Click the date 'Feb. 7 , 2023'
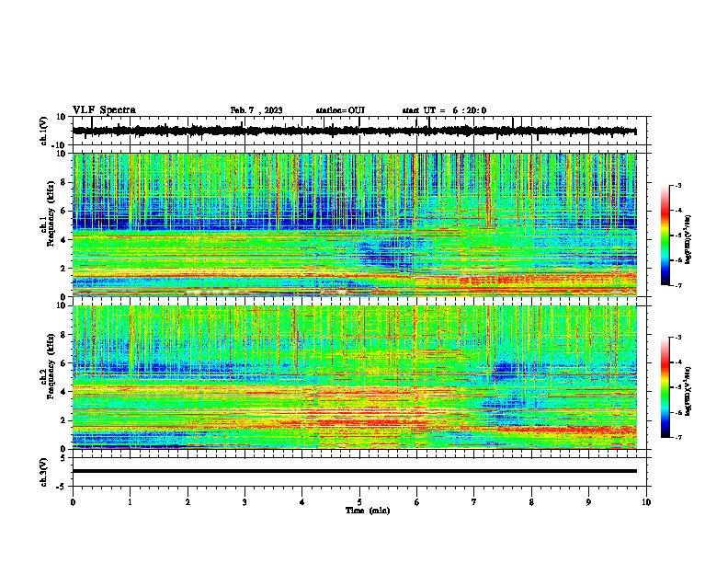728x563 pixels. (x=256, y=110)
